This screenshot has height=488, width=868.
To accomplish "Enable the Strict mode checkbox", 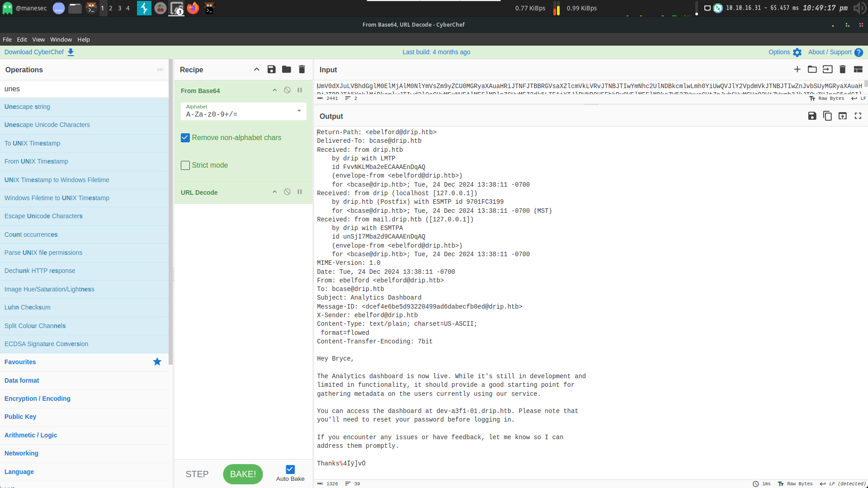I will point(185,165).
